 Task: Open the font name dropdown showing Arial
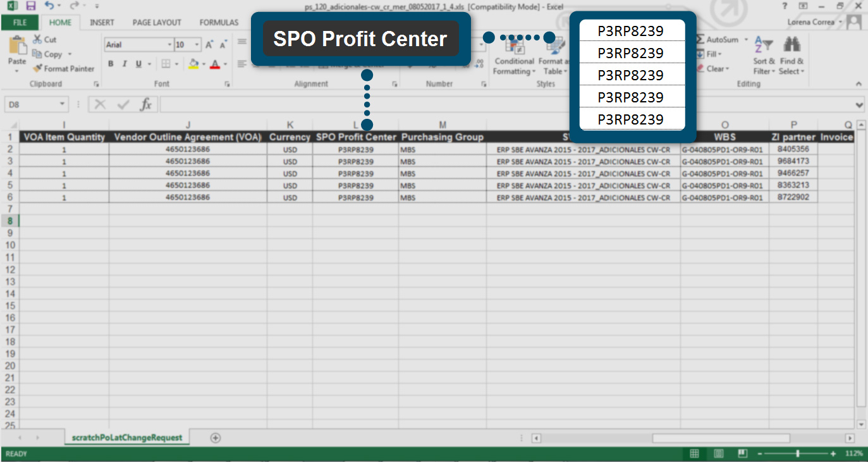(x=169, y=45)
